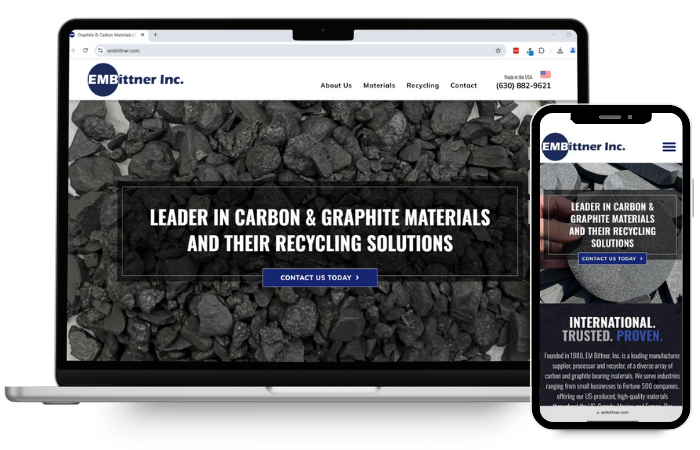This screenshot has width=700, height=450.
Task: Click the red extension icon in toolbar
Action: pos(516,50)
